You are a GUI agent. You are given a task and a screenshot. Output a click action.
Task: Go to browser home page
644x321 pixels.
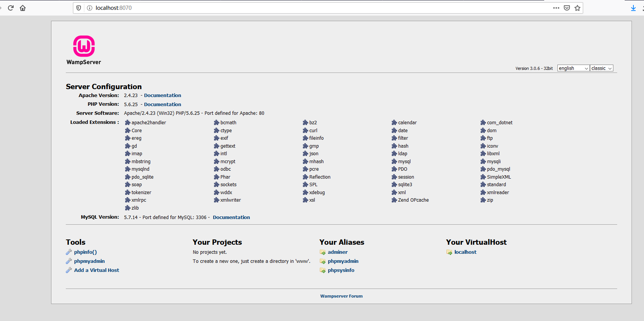[23, 8]
